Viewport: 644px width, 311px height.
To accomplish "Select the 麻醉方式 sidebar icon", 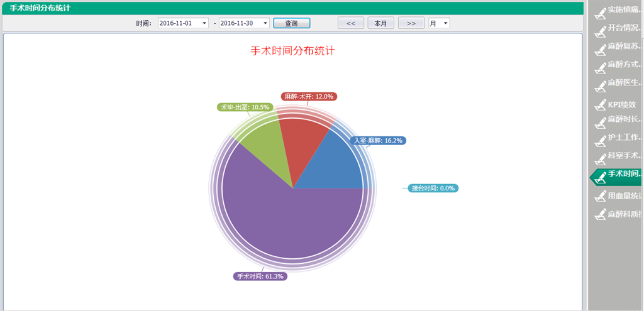I will point(601,65).
